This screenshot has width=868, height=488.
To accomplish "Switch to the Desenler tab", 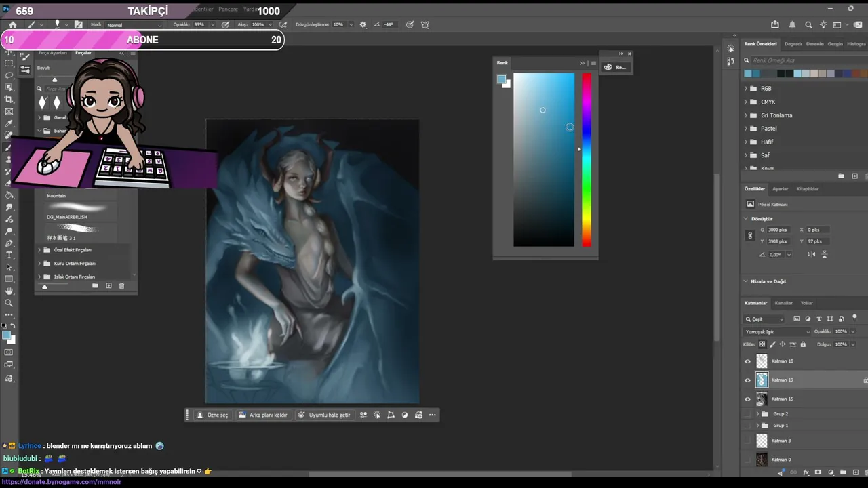I will [814, 44].
